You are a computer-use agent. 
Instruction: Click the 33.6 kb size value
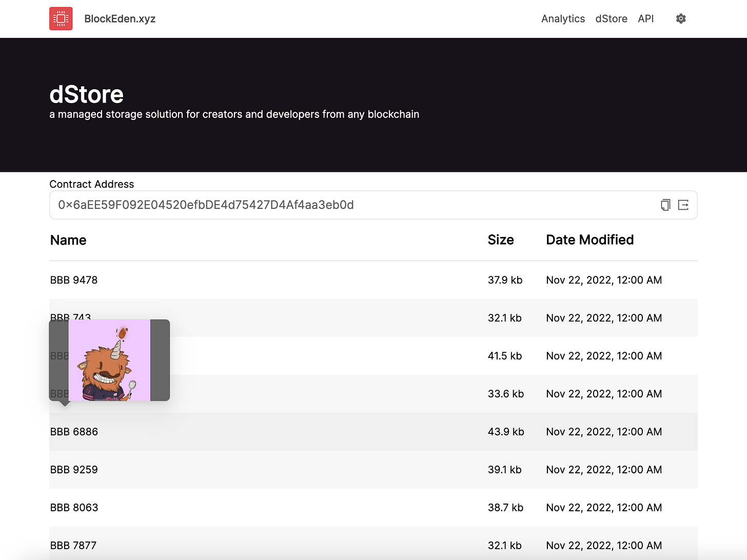(x=506, y=394)
